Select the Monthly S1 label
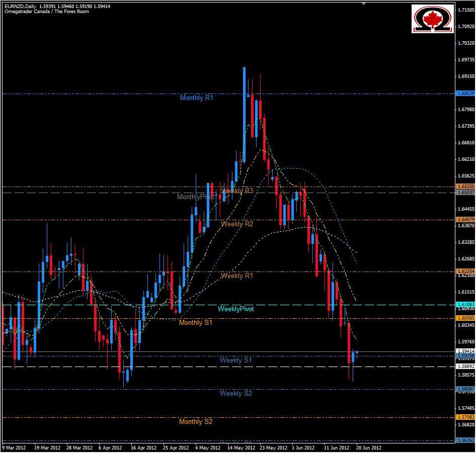 tap(196, 323)
